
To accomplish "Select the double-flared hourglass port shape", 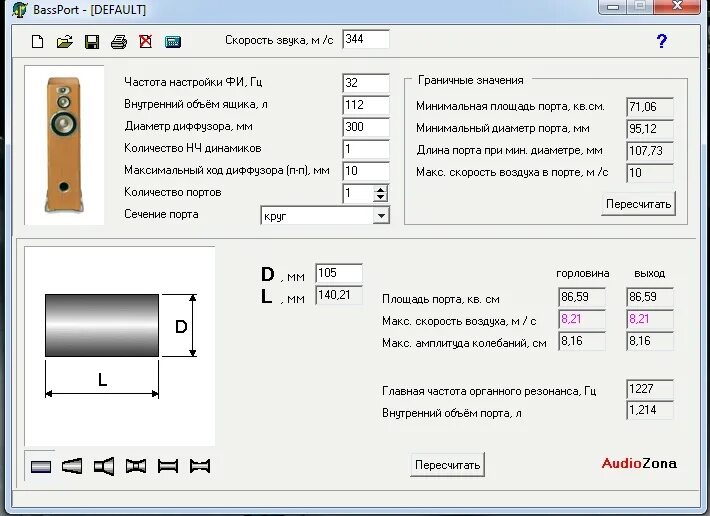I will pyautogui.click(x=136, y=466).
